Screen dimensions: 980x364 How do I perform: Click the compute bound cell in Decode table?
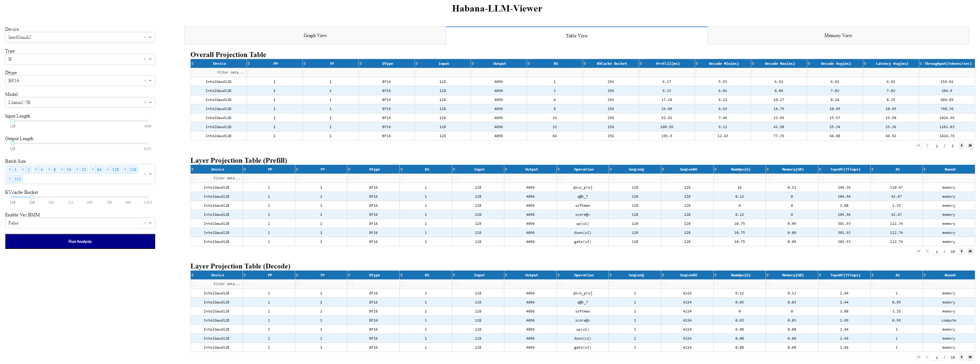(949, 320)
